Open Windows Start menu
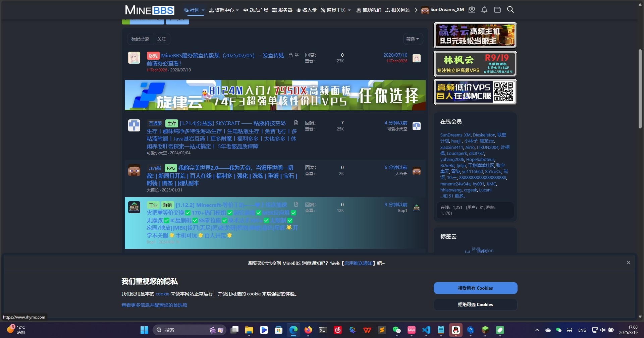This screenshot has height=338, width=644. 145,330
